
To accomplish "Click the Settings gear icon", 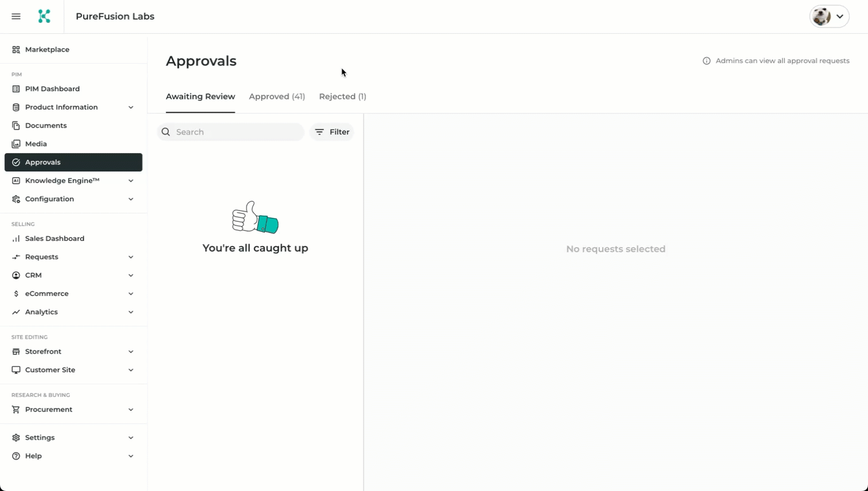I will tap(16, 438).
